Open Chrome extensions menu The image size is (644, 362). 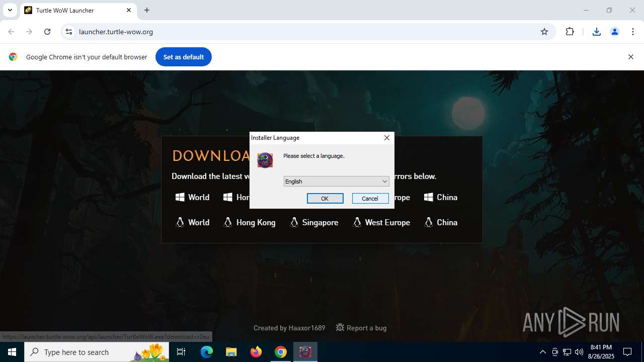[570, 32]
